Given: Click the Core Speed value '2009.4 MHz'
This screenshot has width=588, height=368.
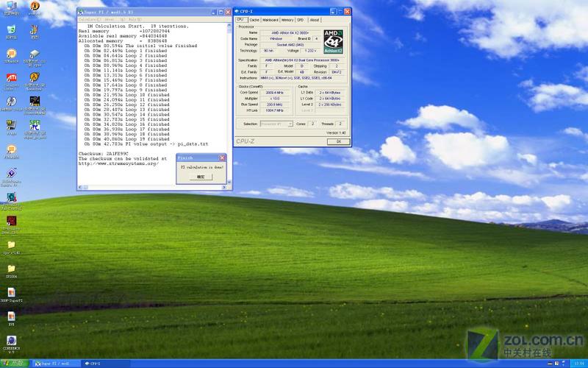Looking at the screenshot, I should (274, 93).
